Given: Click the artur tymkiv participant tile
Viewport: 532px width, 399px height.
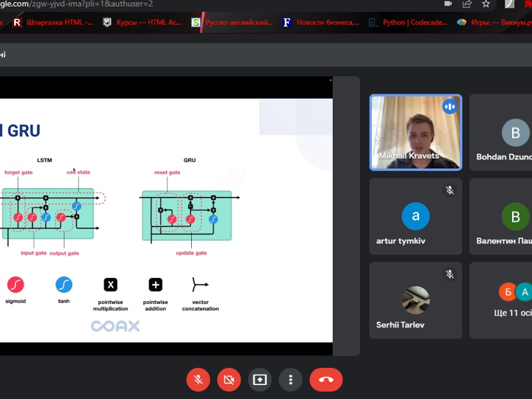Looking at the screenshot, I should click(415, 217).
